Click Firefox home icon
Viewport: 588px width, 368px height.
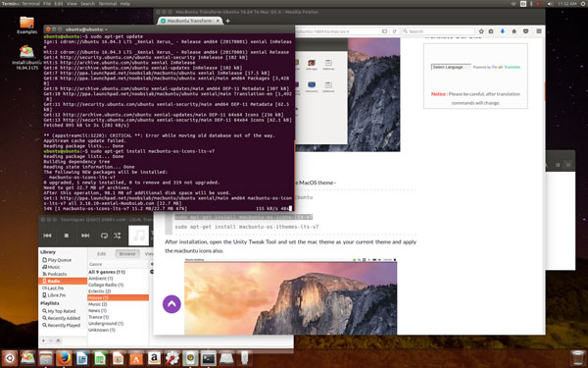pos(514,31)
